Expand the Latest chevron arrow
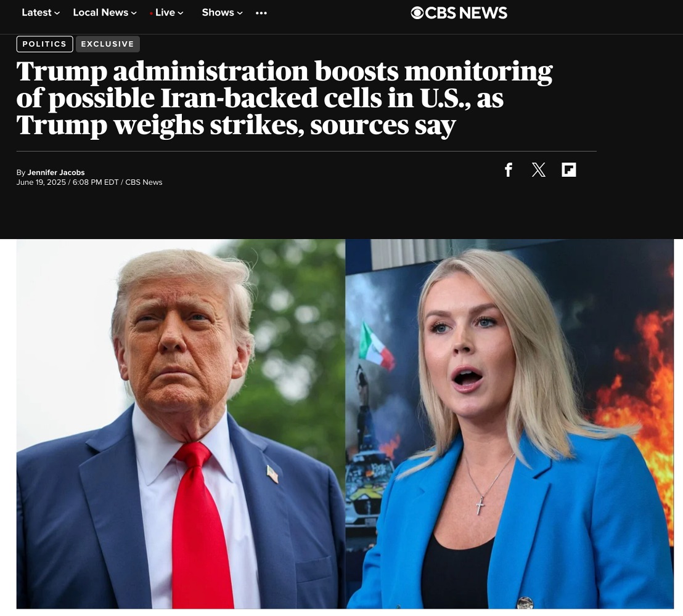 click(57, 14)
